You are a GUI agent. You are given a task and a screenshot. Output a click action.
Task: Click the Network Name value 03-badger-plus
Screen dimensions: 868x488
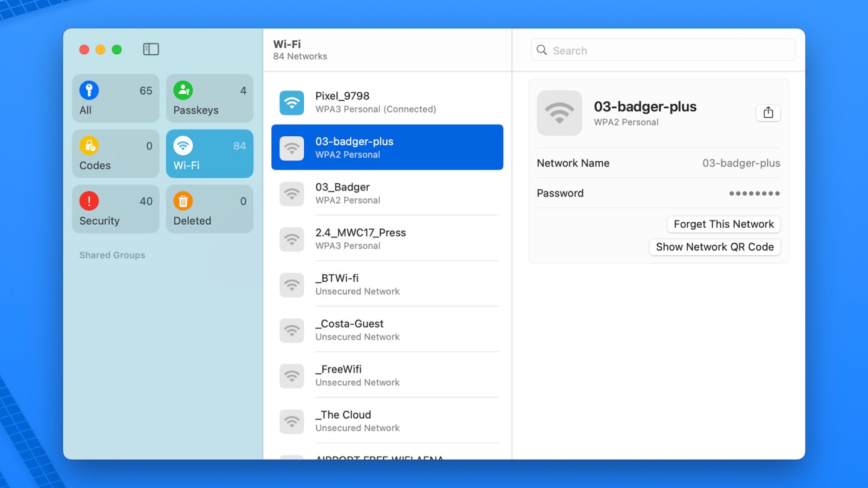pos(741,163)
